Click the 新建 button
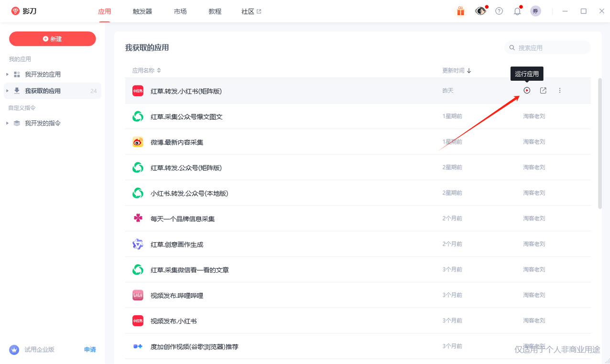 coord(53,39)
